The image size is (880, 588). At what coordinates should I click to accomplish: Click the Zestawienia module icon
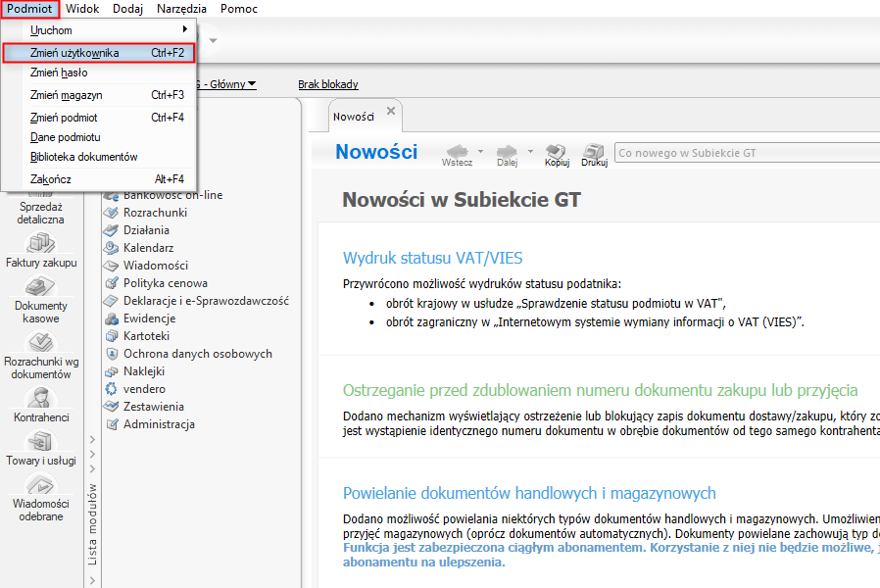[112, 407]
